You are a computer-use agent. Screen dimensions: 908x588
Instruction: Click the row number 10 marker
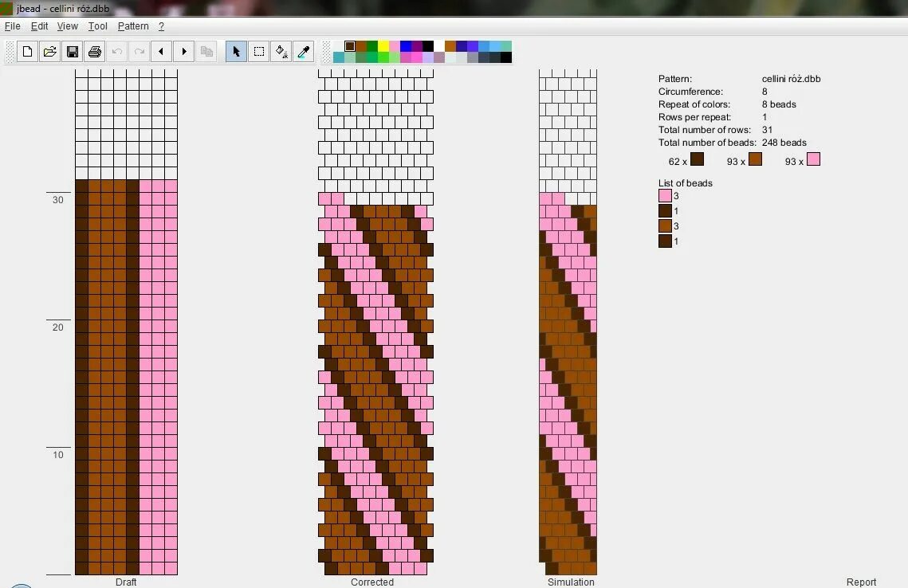(x=58, y=454)
